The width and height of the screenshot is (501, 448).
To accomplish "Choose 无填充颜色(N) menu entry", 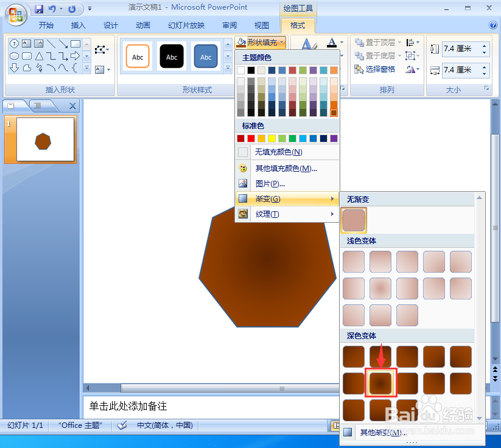I will [x=287, y=152].
